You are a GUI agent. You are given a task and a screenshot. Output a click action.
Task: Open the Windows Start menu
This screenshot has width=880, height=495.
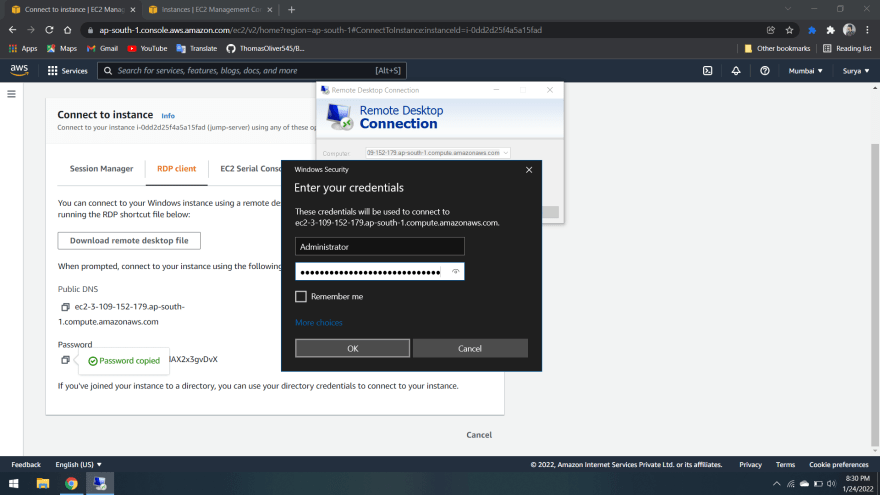(13, 483)
